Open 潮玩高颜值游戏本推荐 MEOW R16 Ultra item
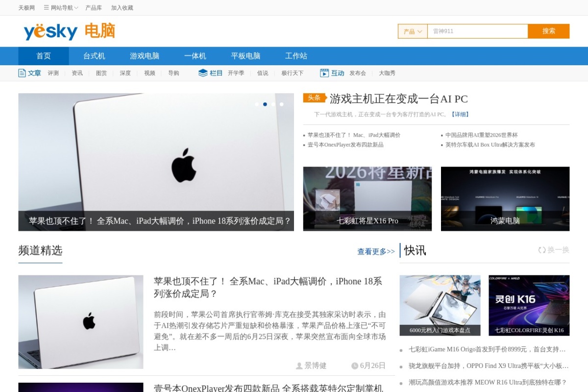588x392 pixels. point(488,382)
